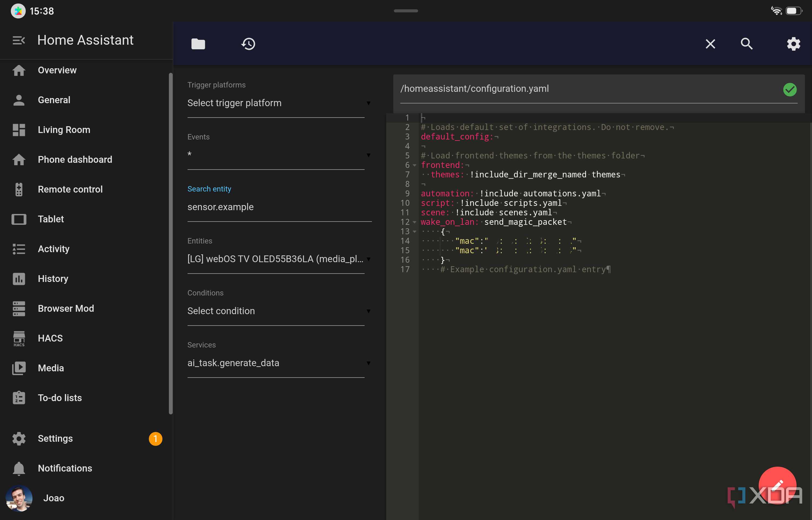Expand the Services dropdown ai_task.generate_data
The height and width of the screenshot is (520, 812).
[x=279, y=363]
